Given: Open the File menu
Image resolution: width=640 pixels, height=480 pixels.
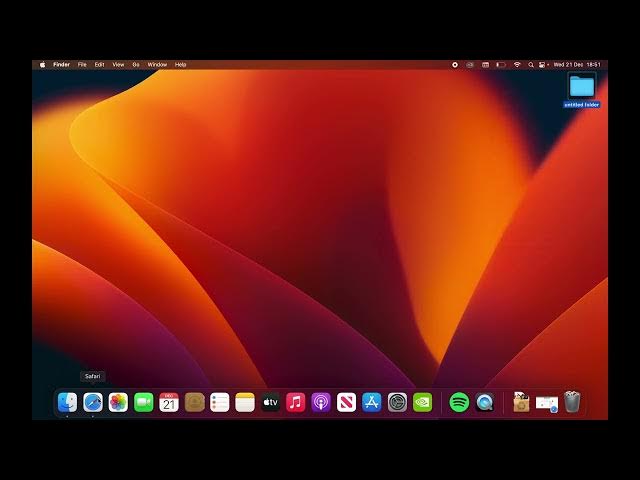Looking at the screenshot, I should point(82,64).
